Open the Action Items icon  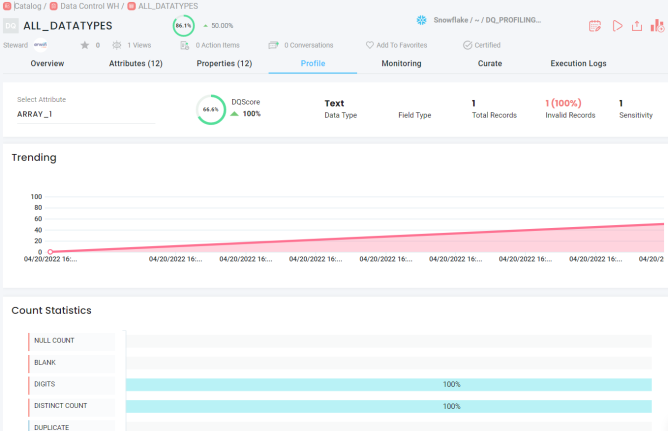click(185, 45)
